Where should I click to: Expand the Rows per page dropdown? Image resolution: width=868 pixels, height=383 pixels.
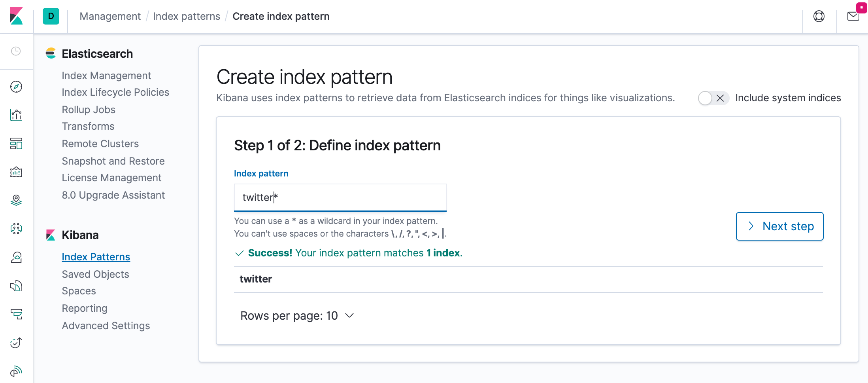[297, 316]
